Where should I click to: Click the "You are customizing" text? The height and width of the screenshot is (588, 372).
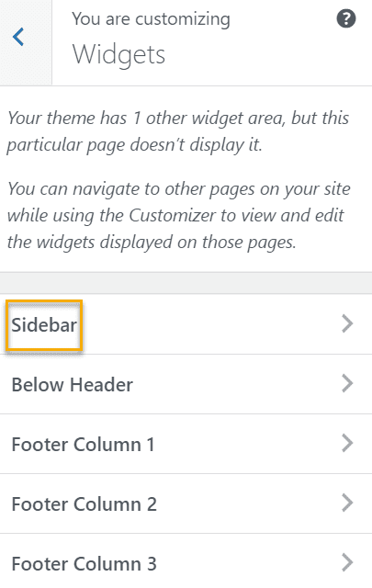tap(151, 19)
